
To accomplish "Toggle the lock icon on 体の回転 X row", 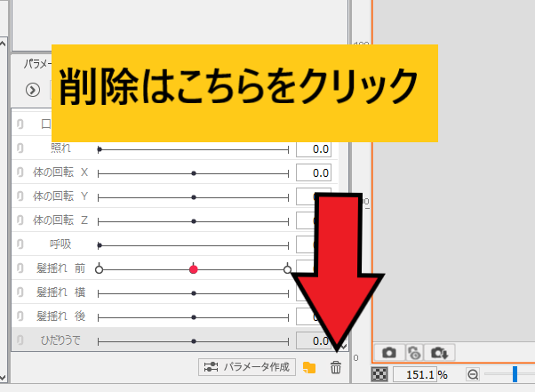I will coord(20,172).
